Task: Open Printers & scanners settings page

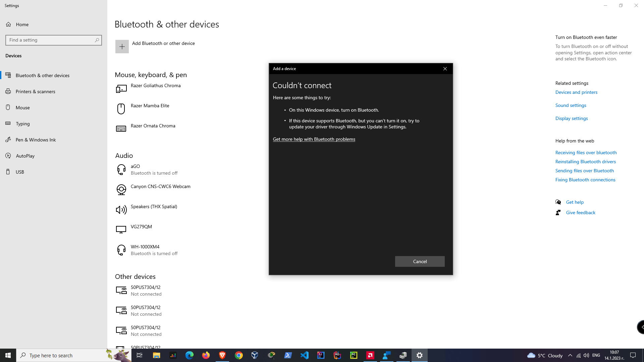Action: click(35, 92)
